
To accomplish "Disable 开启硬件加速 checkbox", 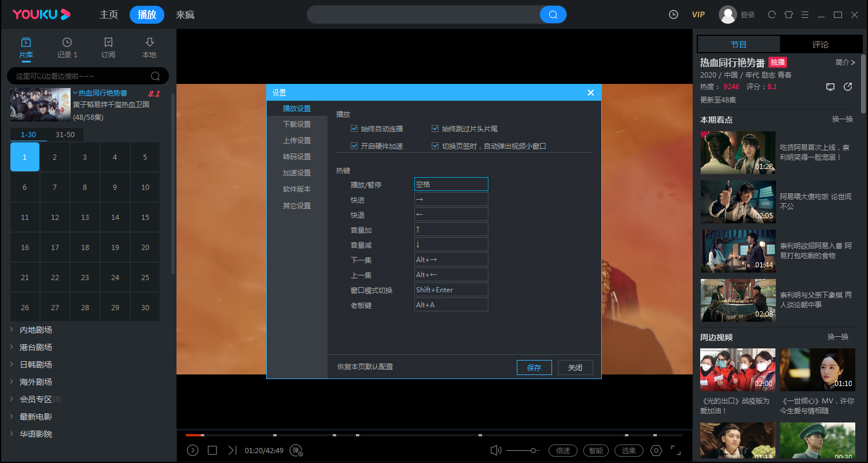I will pos(354,146).
